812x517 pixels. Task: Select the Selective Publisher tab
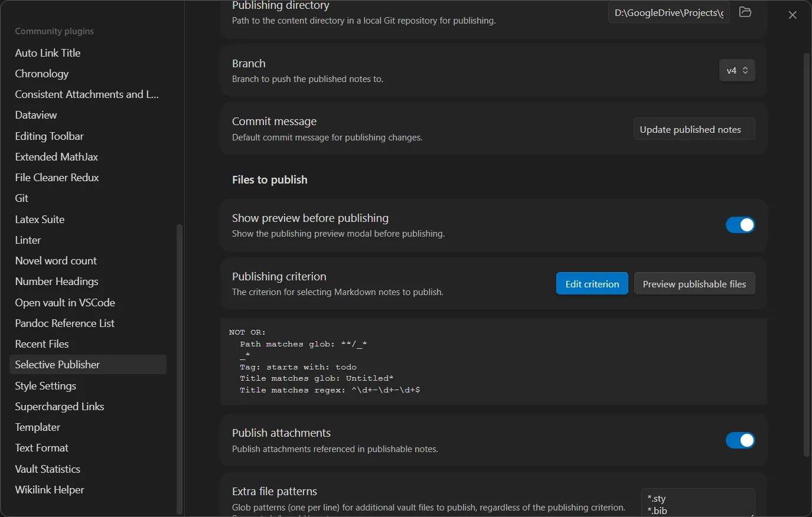88,365
